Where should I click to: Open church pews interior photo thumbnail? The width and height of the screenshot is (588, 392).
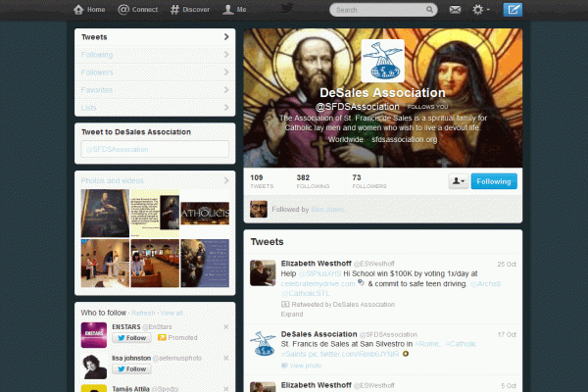coord(155,263)
